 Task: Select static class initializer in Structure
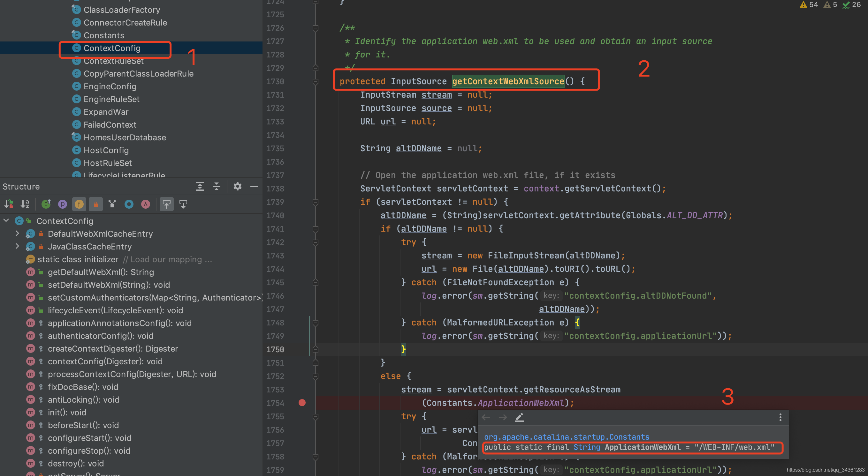(78, 259)
